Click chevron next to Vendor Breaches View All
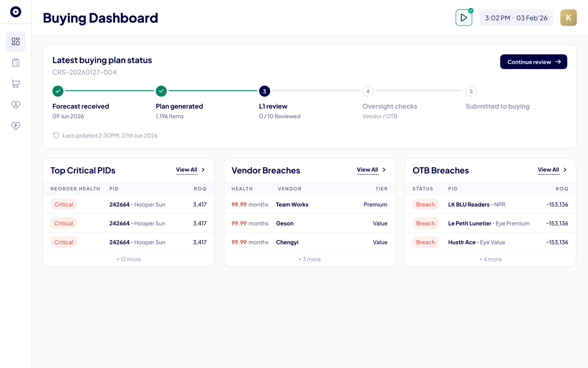 coord(384,170)
